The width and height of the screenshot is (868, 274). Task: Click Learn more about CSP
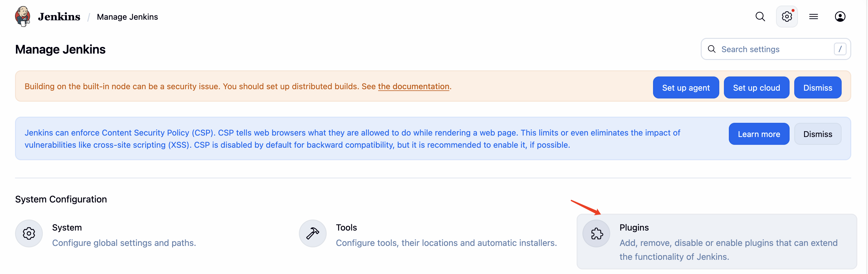[x=759, y=134]
